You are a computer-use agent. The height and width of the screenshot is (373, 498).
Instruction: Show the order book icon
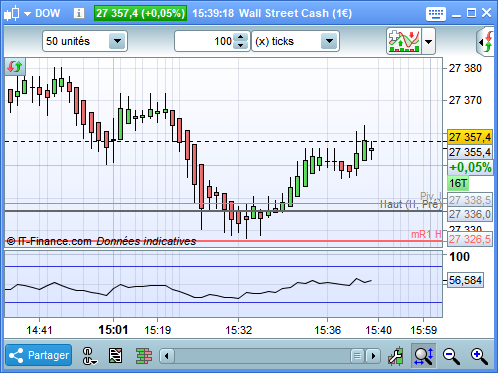pos(144,356)
